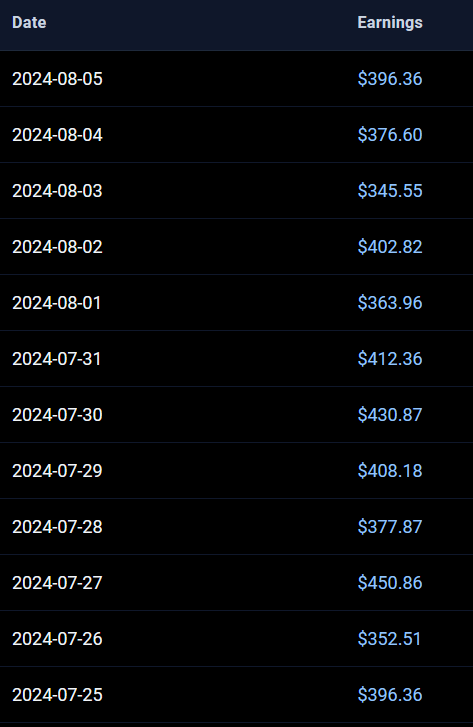Open the $345.55 earnings link
The height and width of the screenshot is (727, 473).
tap(390, 191)
